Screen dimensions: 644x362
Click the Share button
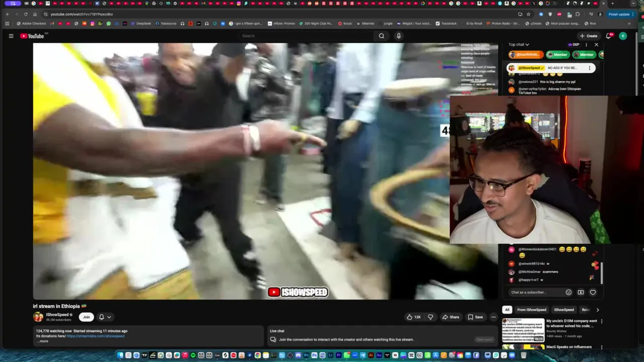click(x=451, y=317)
